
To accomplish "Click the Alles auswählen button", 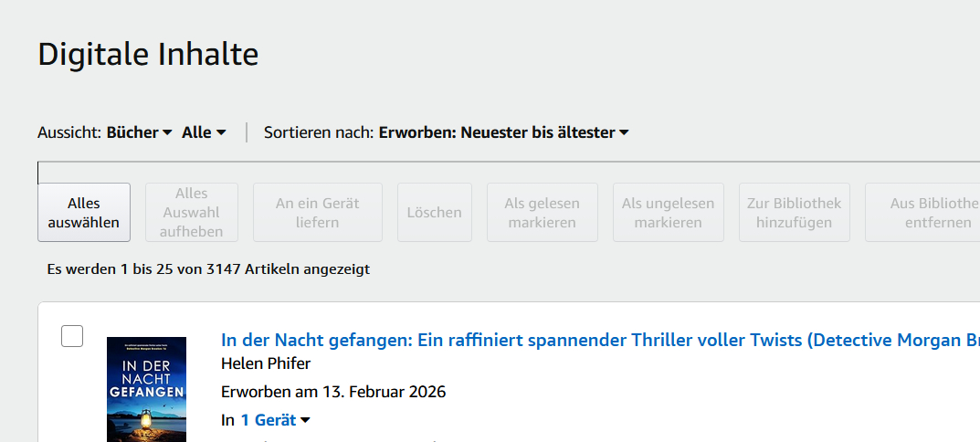I will tap(84, 213).
